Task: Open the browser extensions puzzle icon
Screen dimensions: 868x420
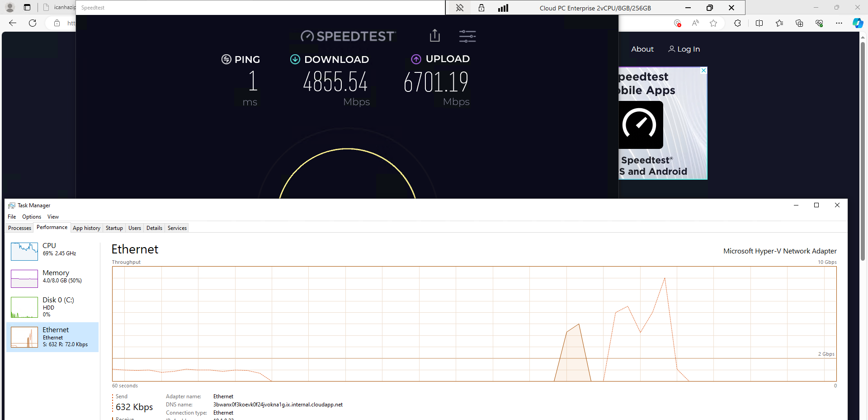Action: [737, 23]
